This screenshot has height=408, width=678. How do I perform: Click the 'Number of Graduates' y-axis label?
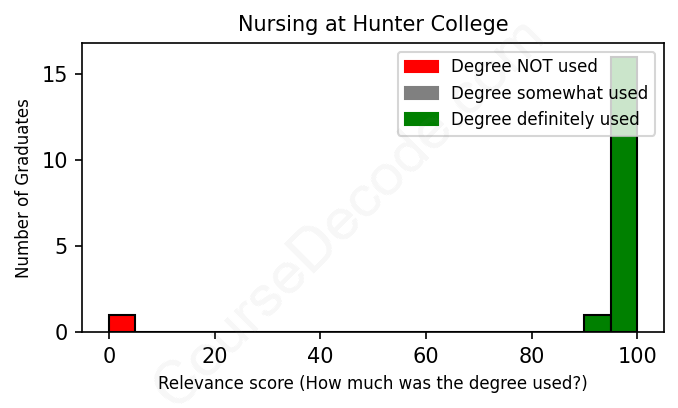point(23,187)
